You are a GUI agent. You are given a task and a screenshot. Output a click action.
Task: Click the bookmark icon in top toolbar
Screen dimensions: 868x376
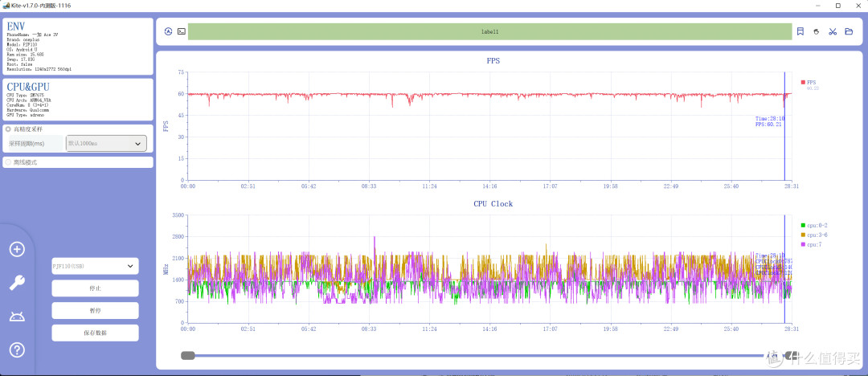(x=800, y=31)
